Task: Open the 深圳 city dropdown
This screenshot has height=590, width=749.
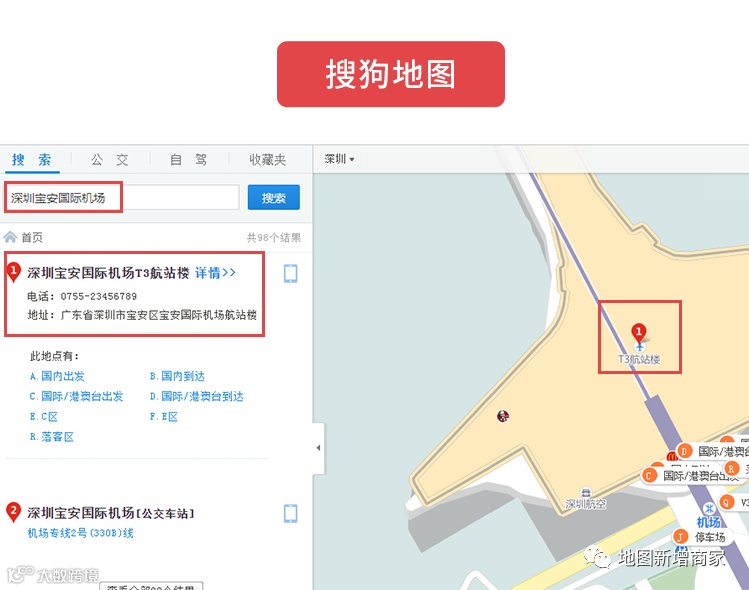Action: [x=339, y=159]
